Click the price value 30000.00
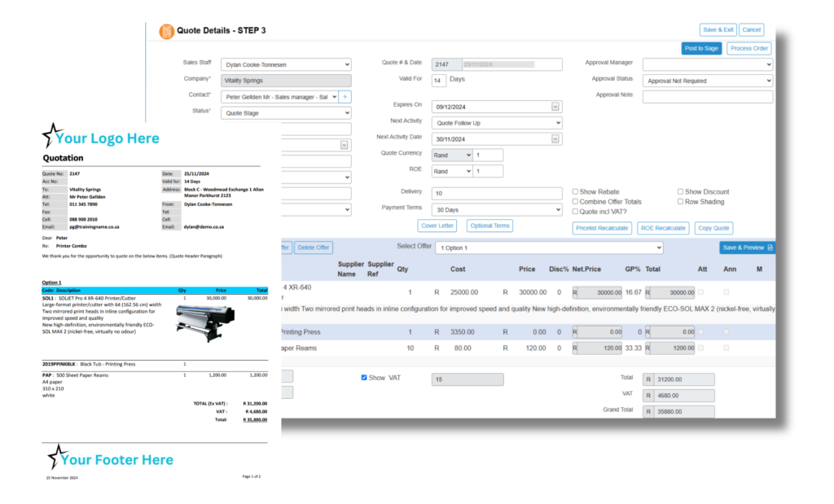The image size is (834, 504). [533, 292]
